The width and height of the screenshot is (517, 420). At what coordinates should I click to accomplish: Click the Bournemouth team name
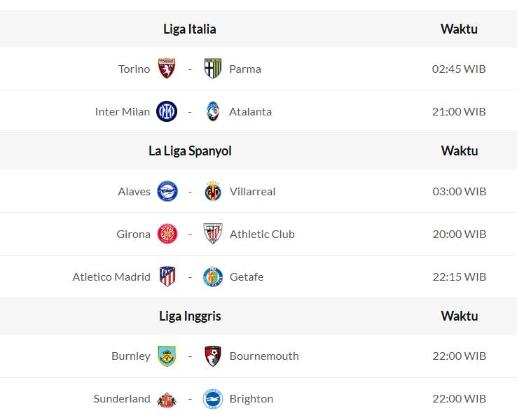[x=264, y=356]
